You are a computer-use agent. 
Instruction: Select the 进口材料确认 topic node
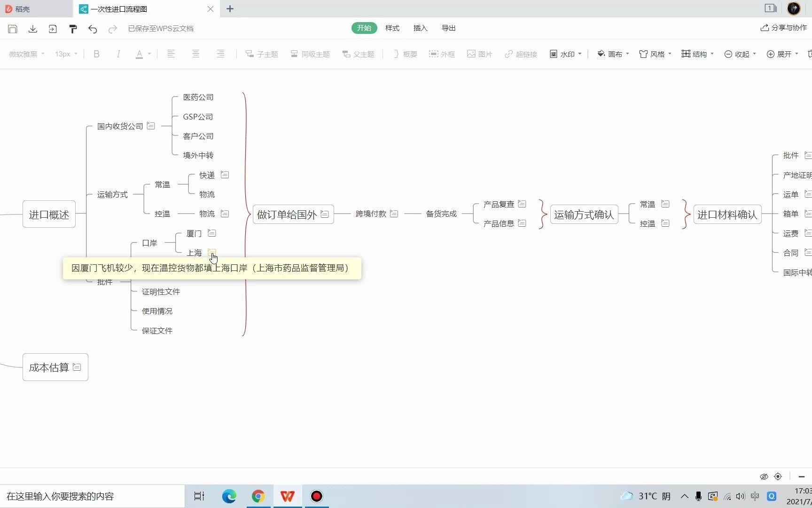(727, 214)
